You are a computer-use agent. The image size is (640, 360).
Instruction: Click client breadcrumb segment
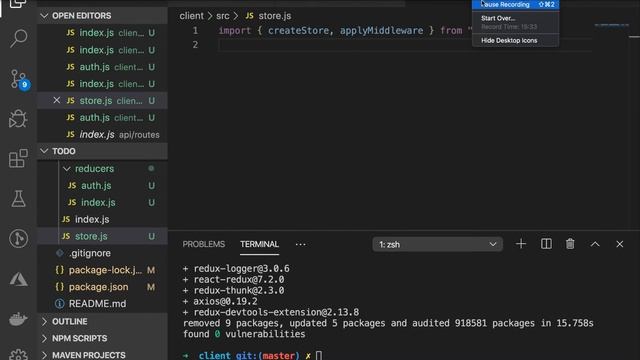pos(191,16)
